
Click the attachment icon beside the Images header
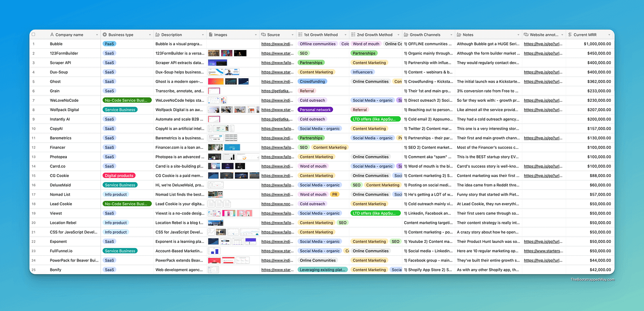tap(211, 35)
